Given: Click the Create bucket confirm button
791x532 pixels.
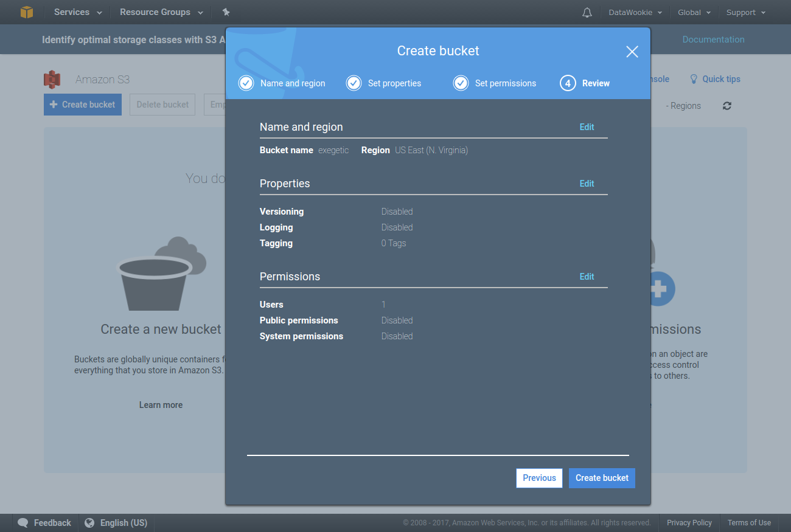Looking at the screenshot, I should (602, 478).
